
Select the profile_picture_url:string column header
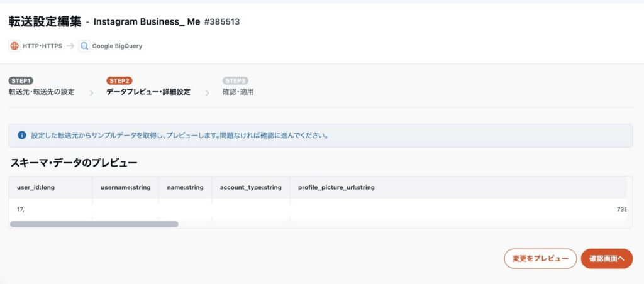coord(336,187)
